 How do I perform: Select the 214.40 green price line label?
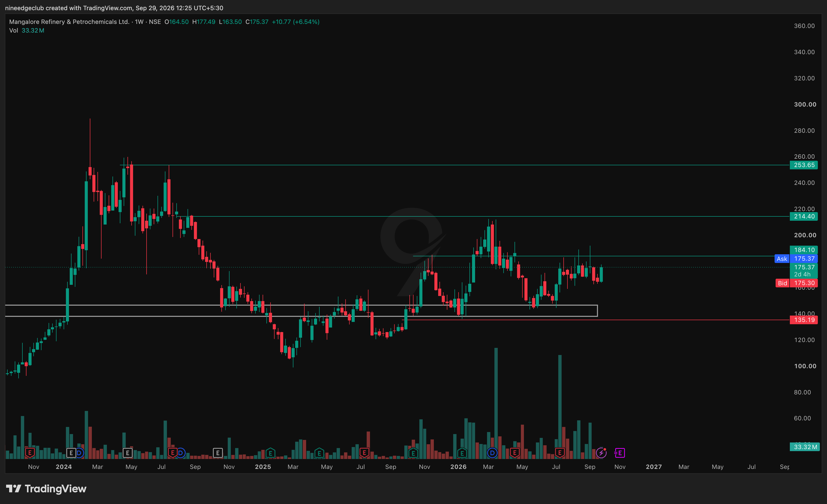804,216
